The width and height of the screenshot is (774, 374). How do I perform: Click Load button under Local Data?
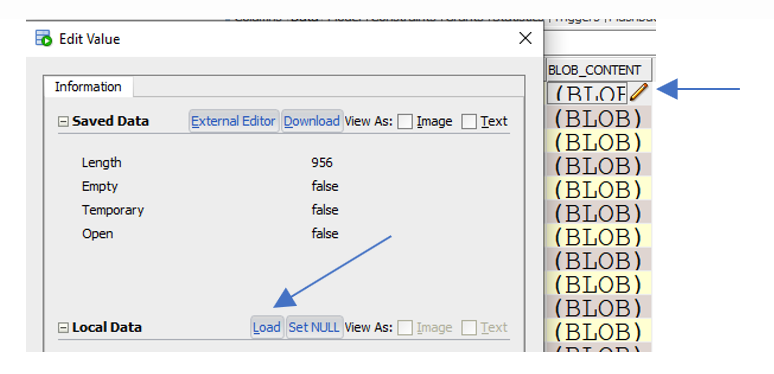click(x=267, y=327)
